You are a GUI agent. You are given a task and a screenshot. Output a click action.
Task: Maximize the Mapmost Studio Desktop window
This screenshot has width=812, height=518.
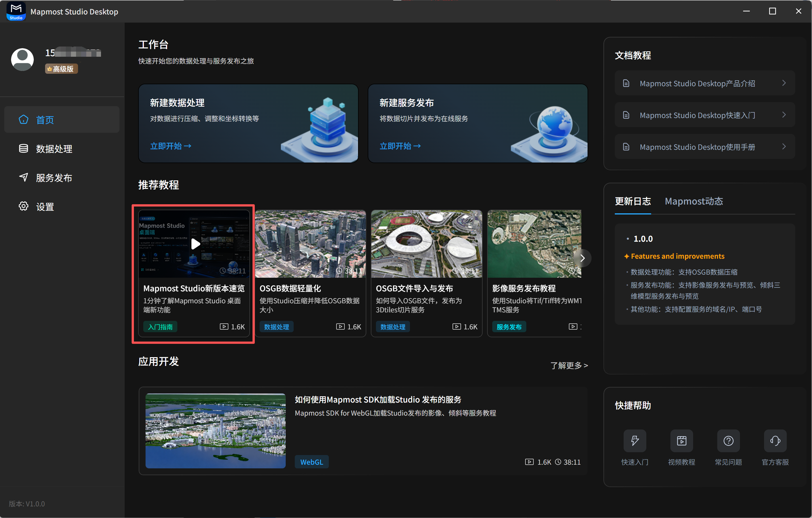pos(773,11)
